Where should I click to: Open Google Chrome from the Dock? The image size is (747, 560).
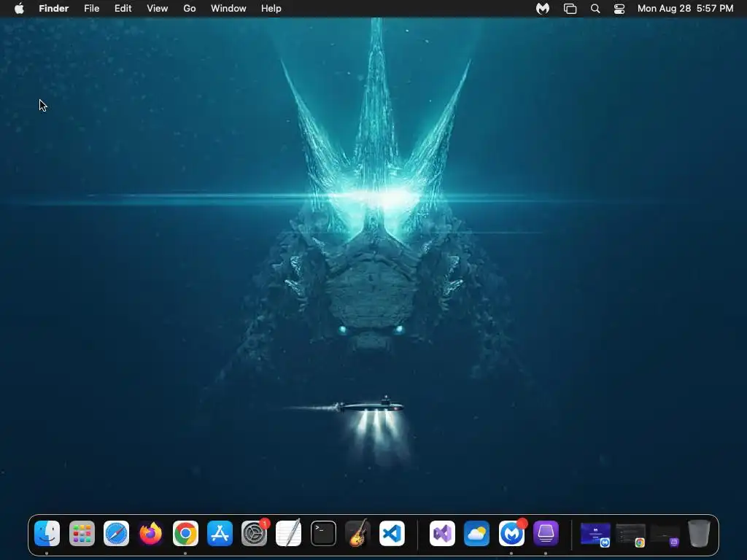(185, 533)
